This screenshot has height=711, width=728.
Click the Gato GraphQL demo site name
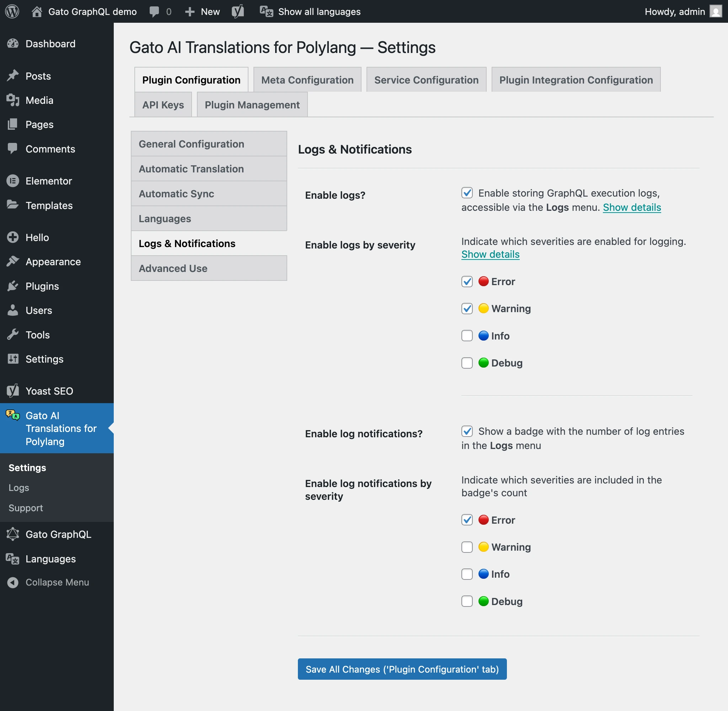92,12
